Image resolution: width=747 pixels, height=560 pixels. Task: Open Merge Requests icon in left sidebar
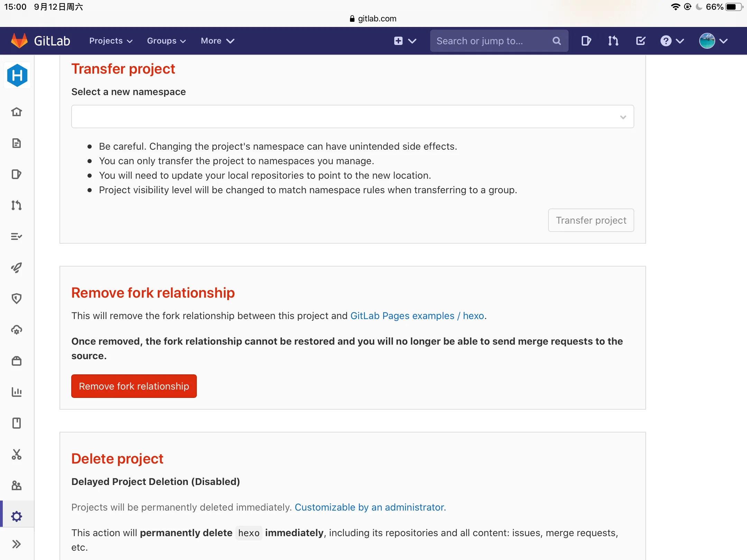[x=17, y=205]
